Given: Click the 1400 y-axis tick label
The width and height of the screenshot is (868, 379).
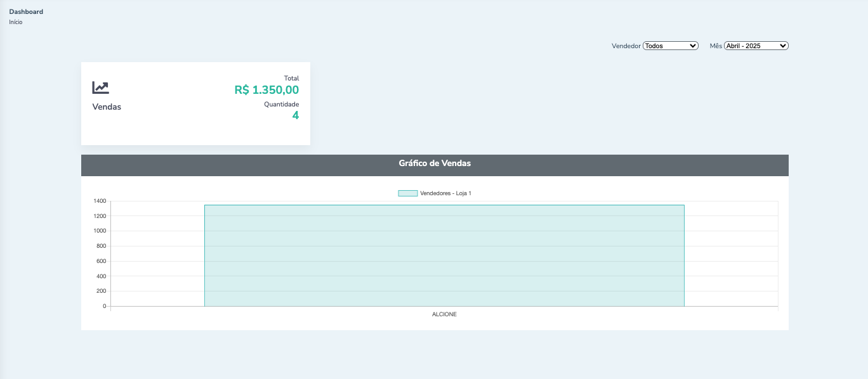Looking at the screenshot, I should click(x=100, y=201).
